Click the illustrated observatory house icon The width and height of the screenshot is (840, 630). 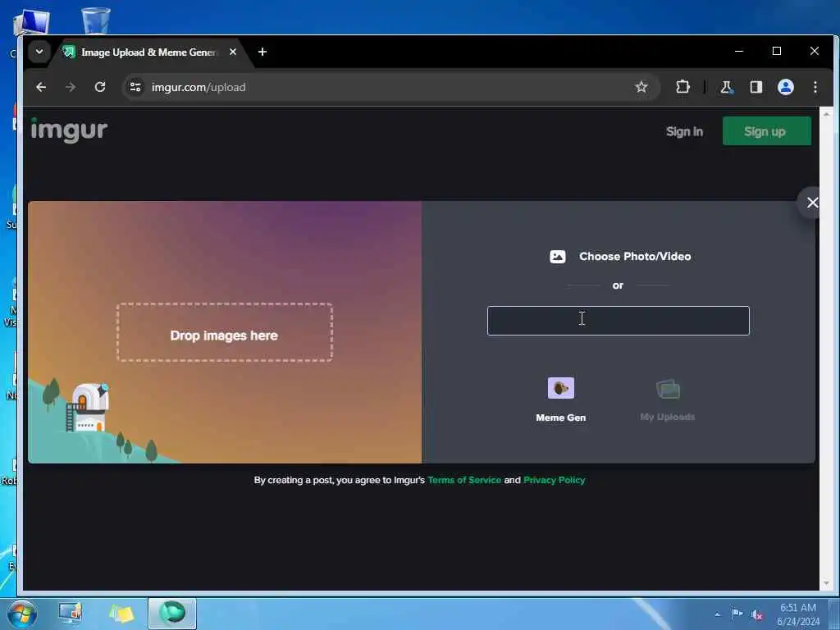coord(87,407)
